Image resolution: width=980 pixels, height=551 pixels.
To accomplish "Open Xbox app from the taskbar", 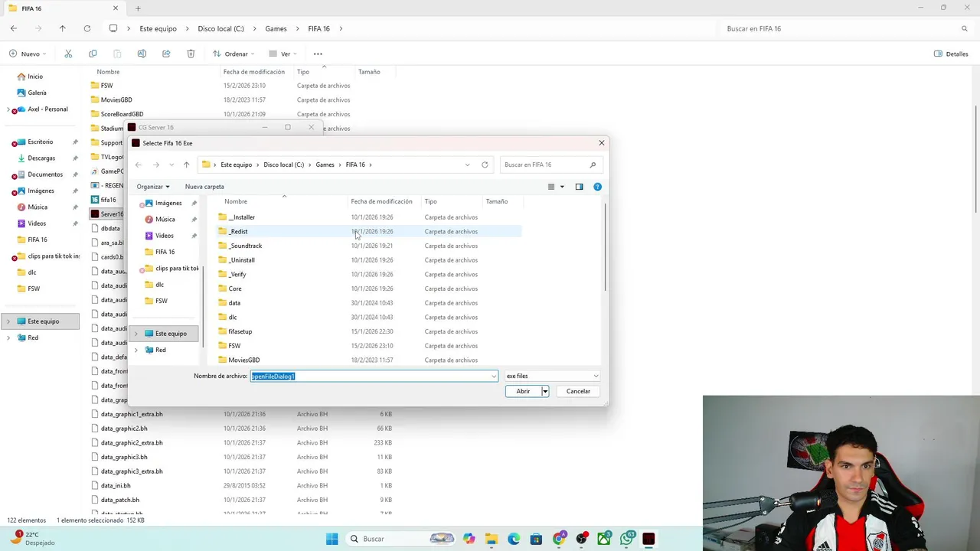I will (x=604, y=539).
